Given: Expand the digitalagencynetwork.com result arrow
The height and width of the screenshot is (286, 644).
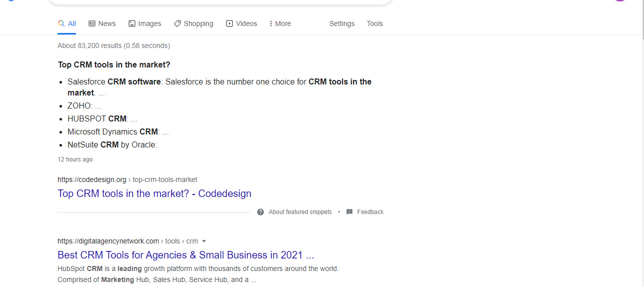Looking at the screenshot, I should tap(204, 241).
